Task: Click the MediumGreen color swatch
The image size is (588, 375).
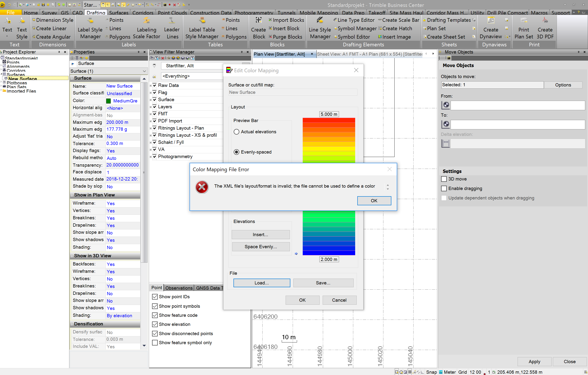Action: [108, 101]
